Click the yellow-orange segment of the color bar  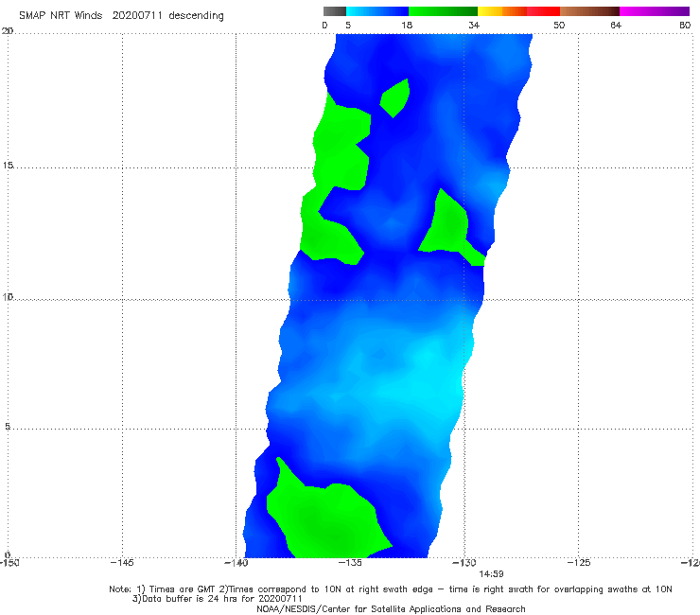coord(502,11)
